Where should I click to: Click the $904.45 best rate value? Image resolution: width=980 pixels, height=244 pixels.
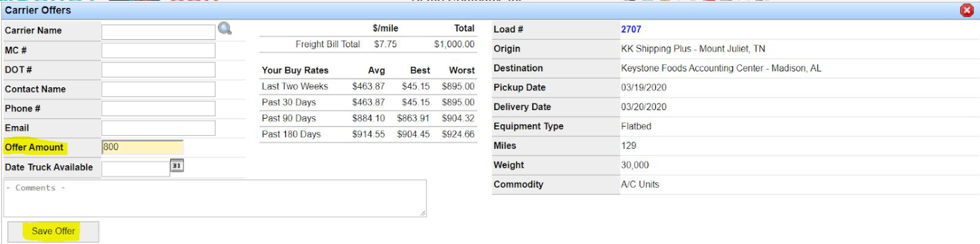coord(414,134)
